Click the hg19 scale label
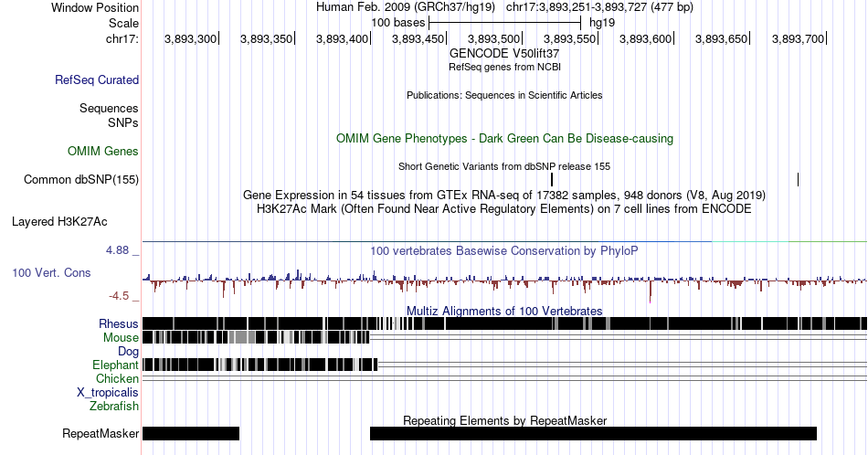This screenshot has width=868, height=455. coord(602,23)
